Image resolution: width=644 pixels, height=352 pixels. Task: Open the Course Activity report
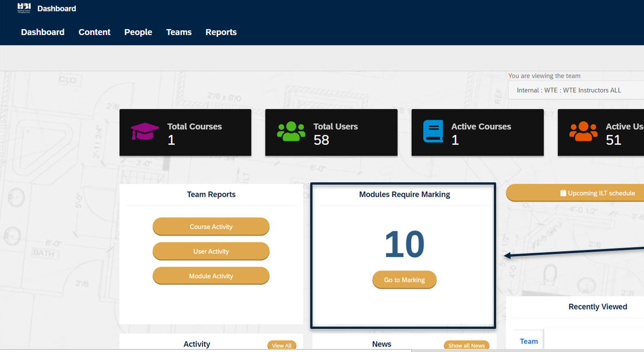(211, 227)
